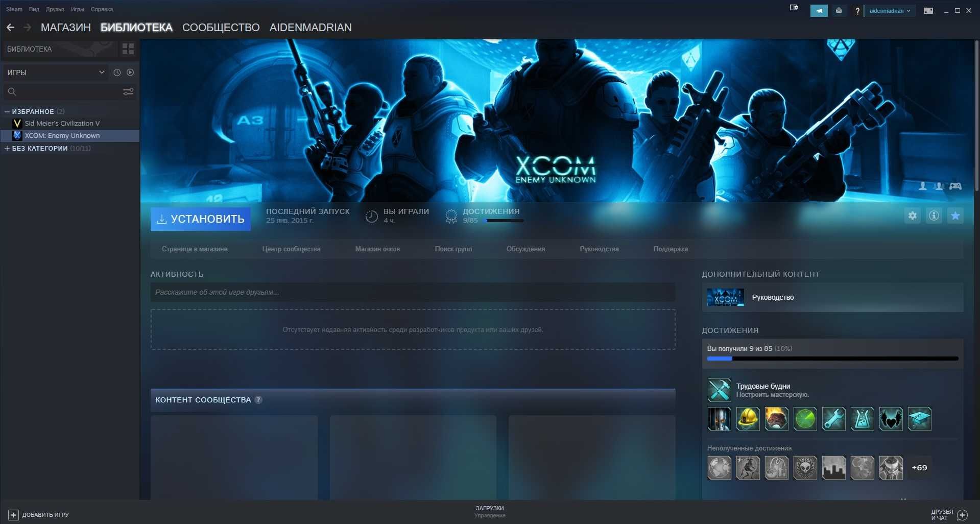Click the library search field
Screen dimensions: 980x524
[69, 91]
